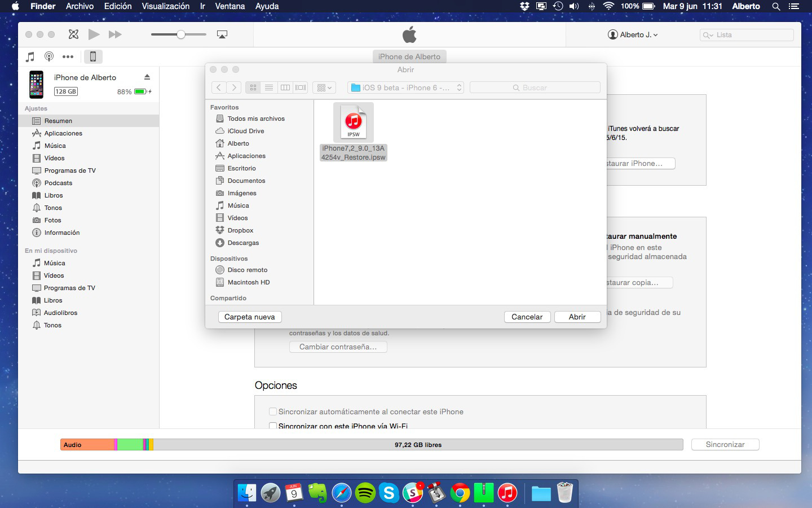This screenshot has height=508, width=812.
Task: Open the Podcasts library icon
Action: 49,56
